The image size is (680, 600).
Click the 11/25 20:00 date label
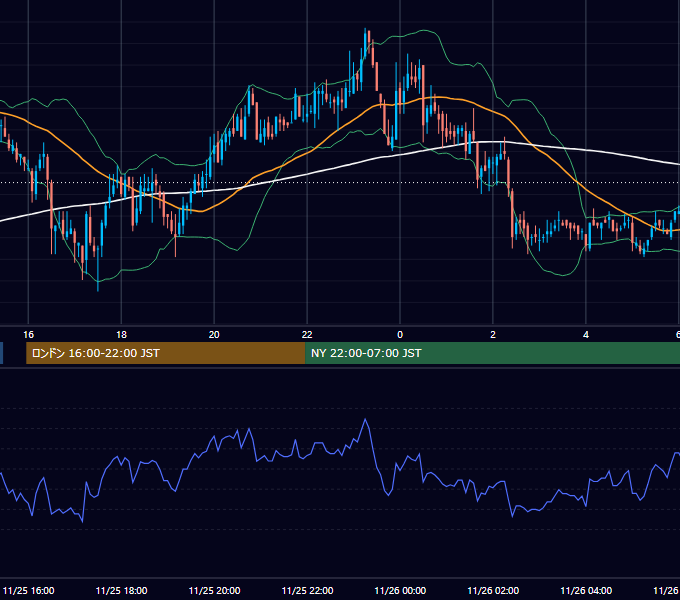[214, 590]
